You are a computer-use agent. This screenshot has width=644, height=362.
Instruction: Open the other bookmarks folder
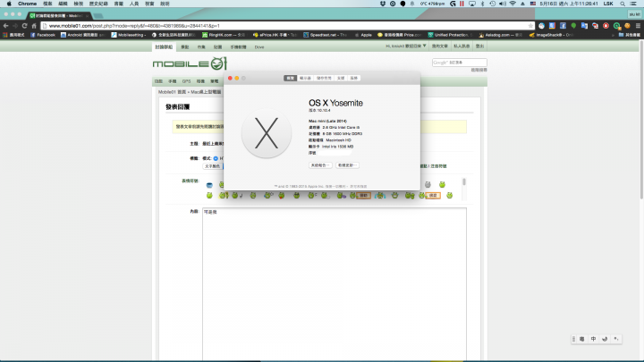(629, 35)
